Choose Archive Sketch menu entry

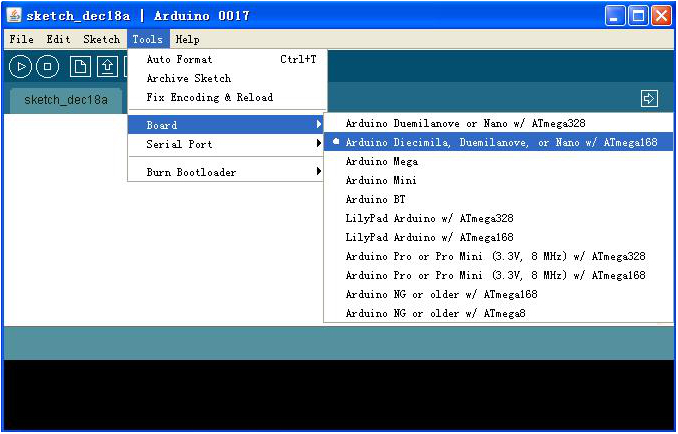pos(189,79)
